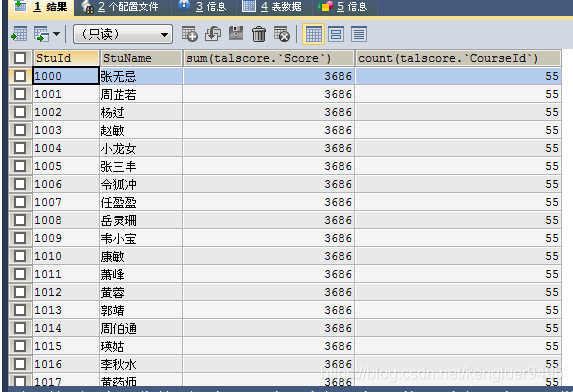Viewport: 573px width, 392px height.
Task: Click the sum(talscore.`Score`) column header
Action: coord(268,58)
